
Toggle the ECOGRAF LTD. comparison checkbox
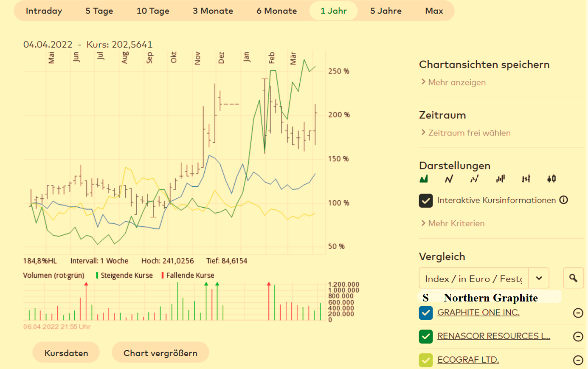pos(426,360)
